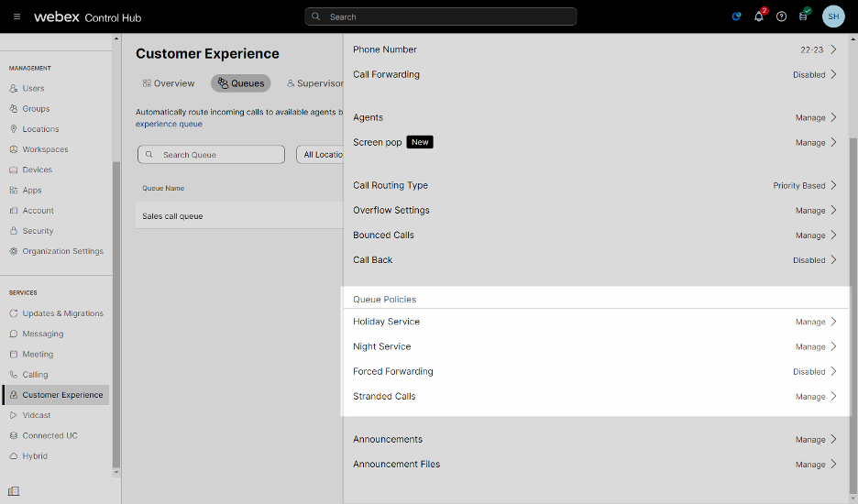The image size is (858, 504).
Task: Switch to the Queues tab
Action: tap(241, 83)
